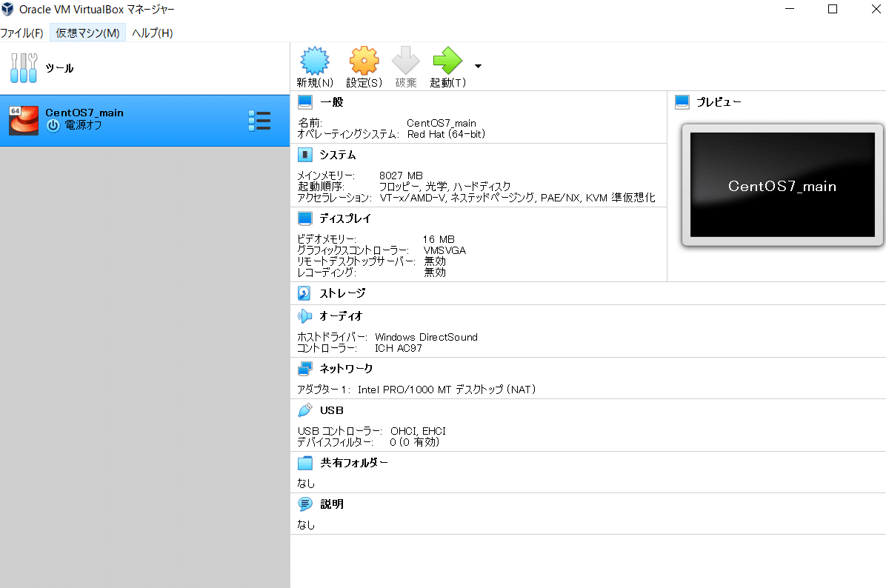Screen dimensions: 886x588
Task: Click the 破棄 discard arrow icon
Action: pyautogui.click(x=406, y=61)
